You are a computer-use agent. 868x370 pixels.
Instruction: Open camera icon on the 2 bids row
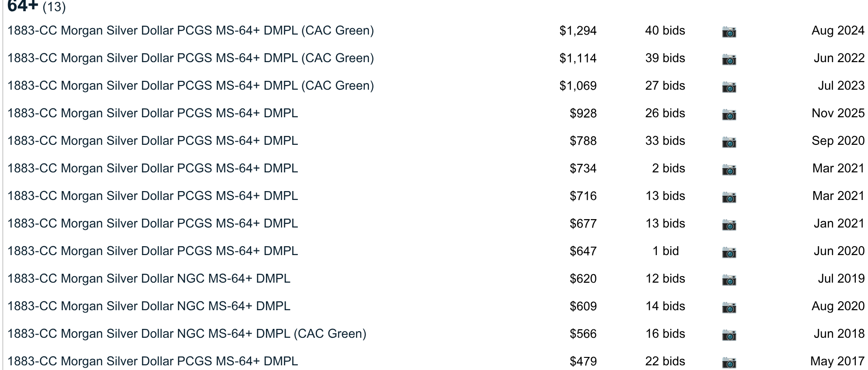[x=729, y=170]
